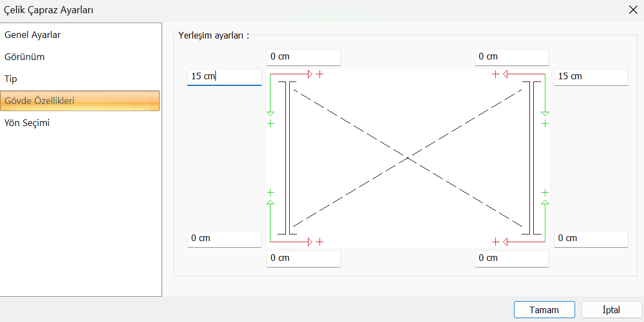Click the red plus marker at top-left

(x=320, y=74)
